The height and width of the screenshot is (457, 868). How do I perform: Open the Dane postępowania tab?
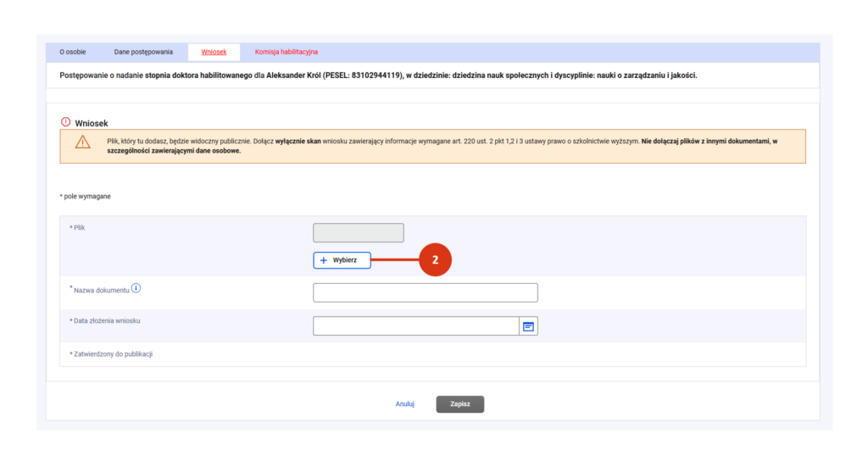pyautogui.click(x=143, y=52)
